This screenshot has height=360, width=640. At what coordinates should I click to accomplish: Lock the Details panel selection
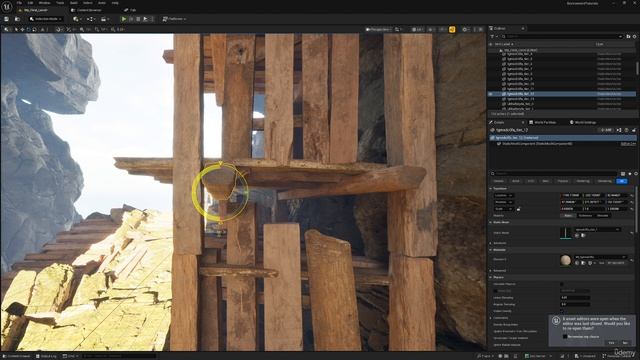pyautogui.click(x=634, y=130)
